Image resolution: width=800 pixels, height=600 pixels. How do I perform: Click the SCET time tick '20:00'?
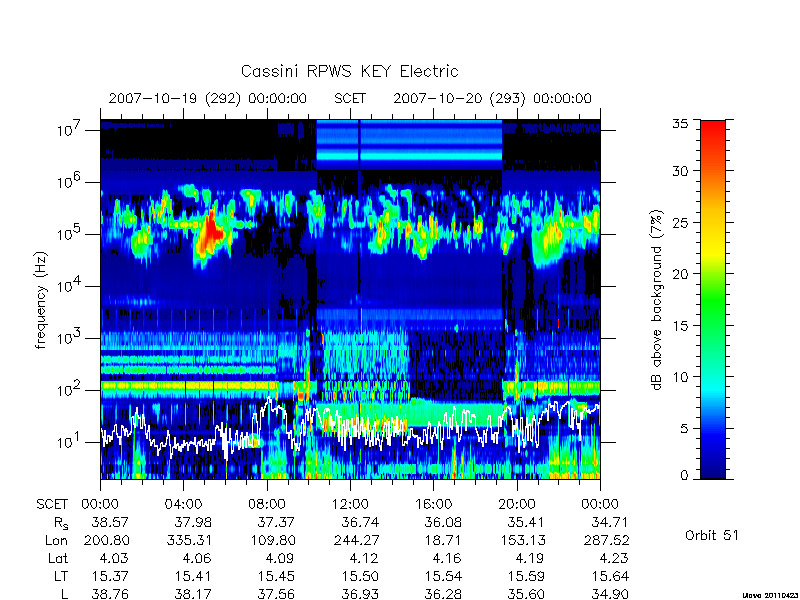click(x=516, y=504)
